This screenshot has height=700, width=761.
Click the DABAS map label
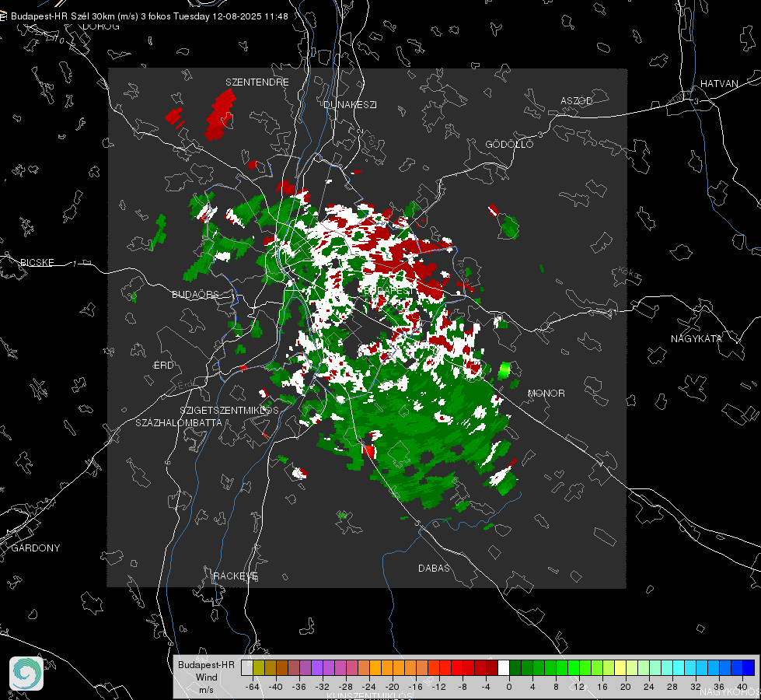434,568
